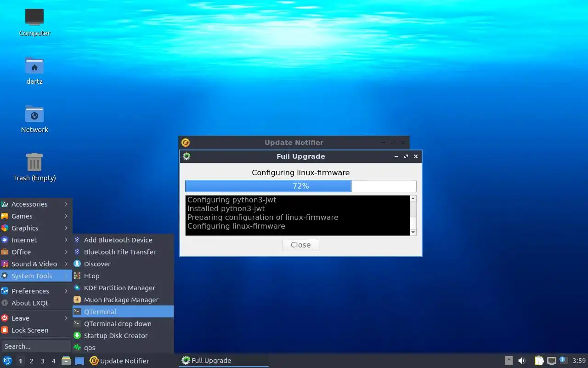Click the Update Notifier window title bar
The height and width of the screenshot is (368, 588).
(294, 143)
